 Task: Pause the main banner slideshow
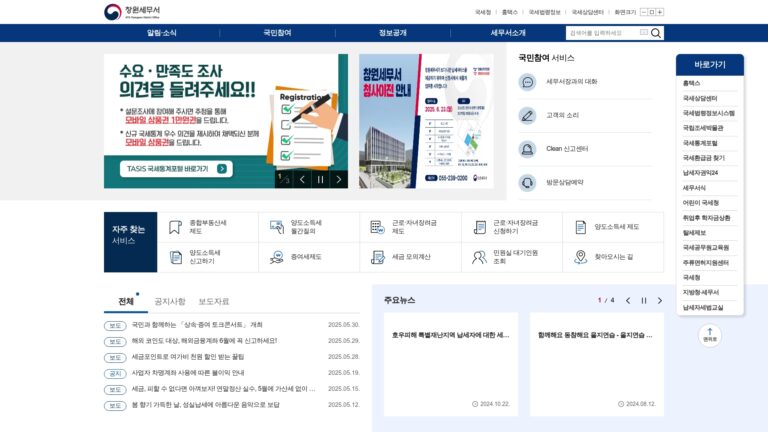click(320, 180)
